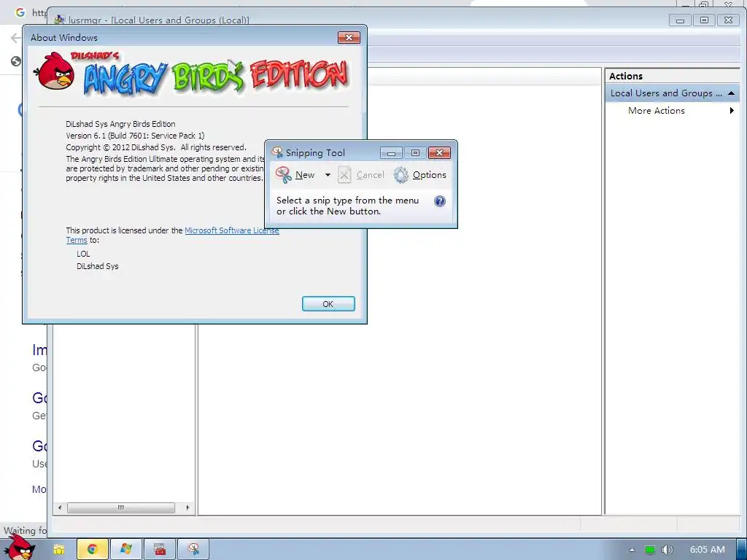Expand More Actions submenu arrow
747x560 pixels.
point(732,111)
